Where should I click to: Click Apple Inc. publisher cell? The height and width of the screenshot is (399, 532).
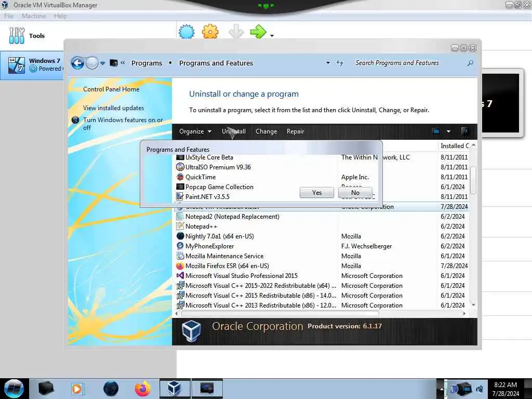click(355, 177)
